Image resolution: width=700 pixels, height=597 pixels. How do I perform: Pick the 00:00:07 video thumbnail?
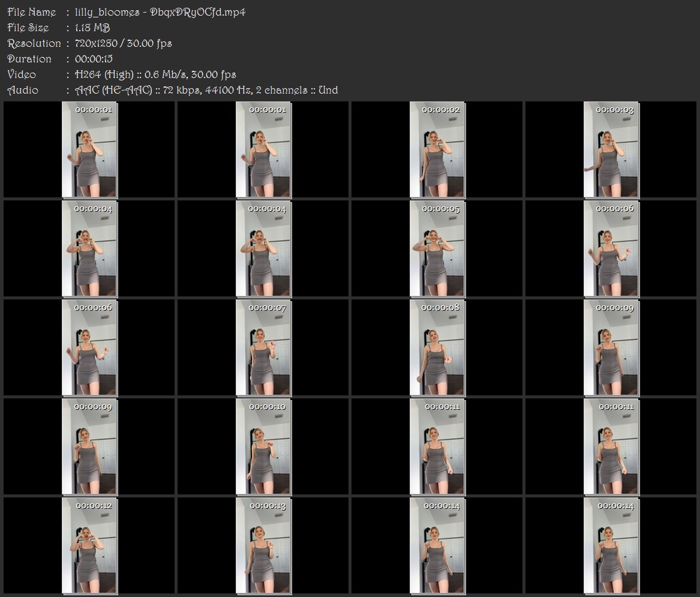point(263,348)
